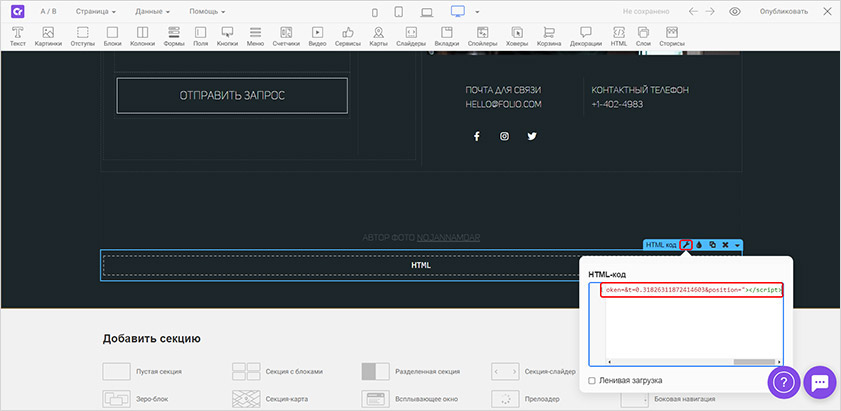Select the Сторисы tool
Viewport: 841px width, 411px height.
672,36
